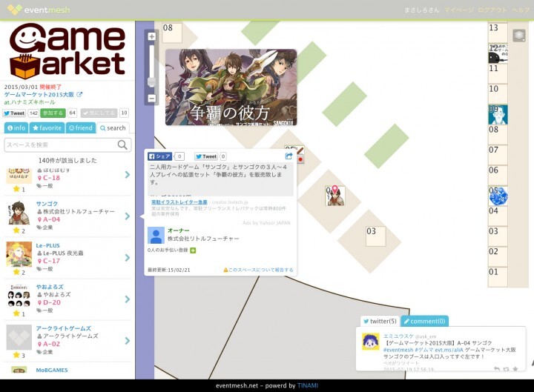Switch to the friend tab
Viewport: 534px width, 392px height.
tap(80, 127)
